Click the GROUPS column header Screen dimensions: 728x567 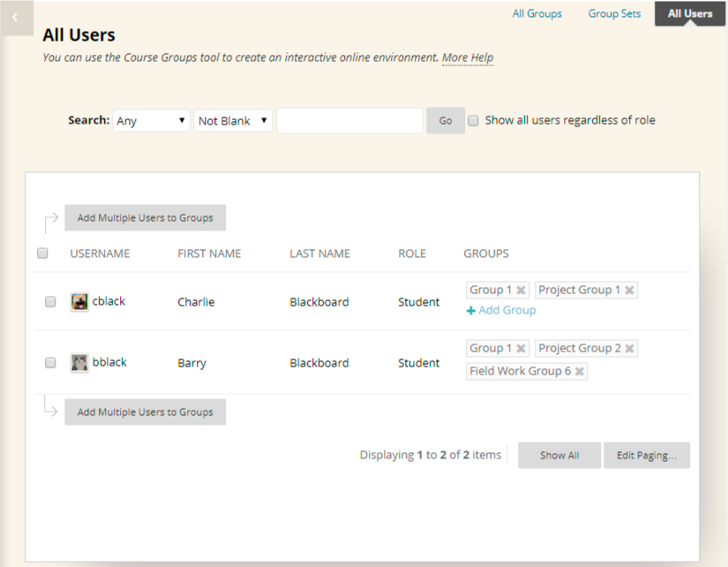pyautogui.click(x=486, y=253)
